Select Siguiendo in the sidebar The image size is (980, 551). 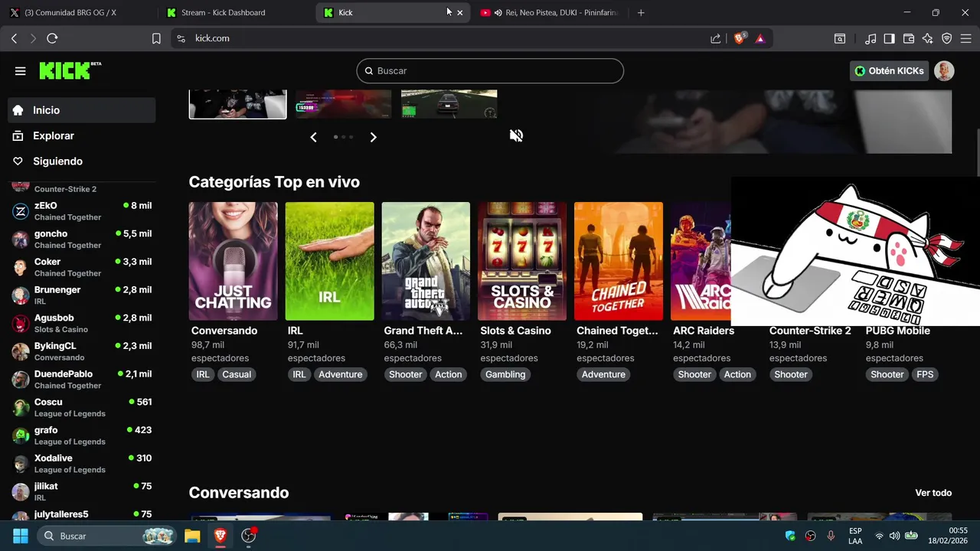pyautogui.click(x=82, y=161)
